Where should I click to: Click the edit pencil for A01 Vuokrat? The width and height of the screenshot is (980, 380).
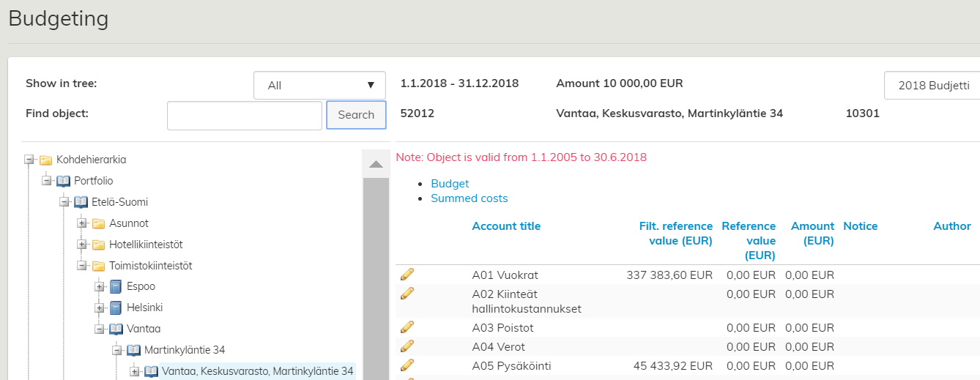click(x=407, y=275)
